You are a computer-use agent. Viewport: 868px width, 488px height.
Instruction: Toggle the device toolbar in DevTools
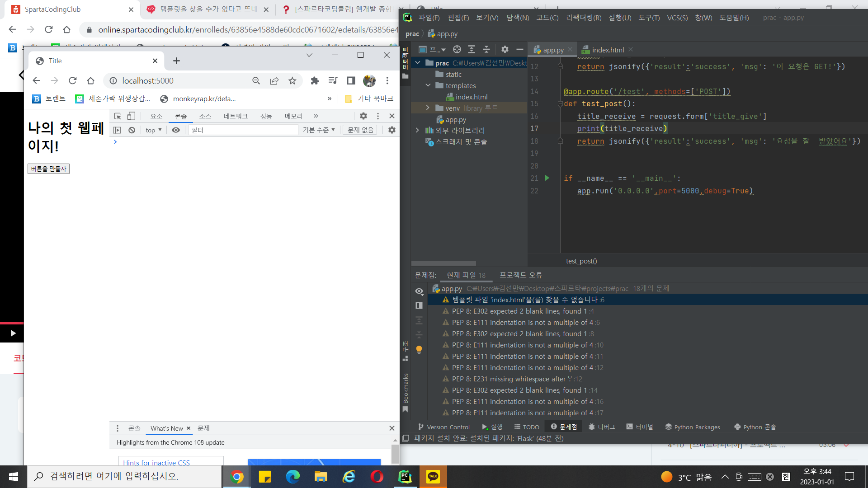point(131,116)
